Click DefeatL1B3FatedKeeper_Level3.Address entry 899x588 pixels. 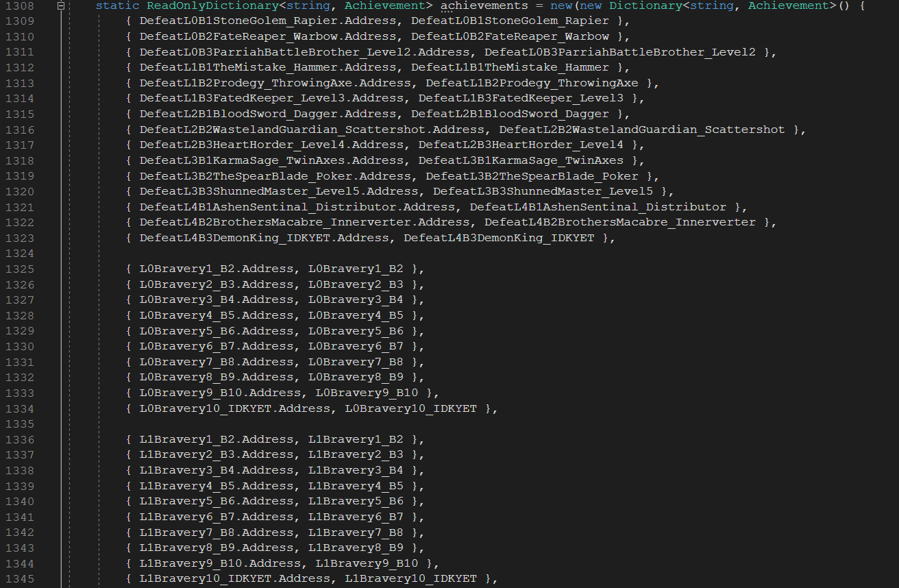[271, 99]
